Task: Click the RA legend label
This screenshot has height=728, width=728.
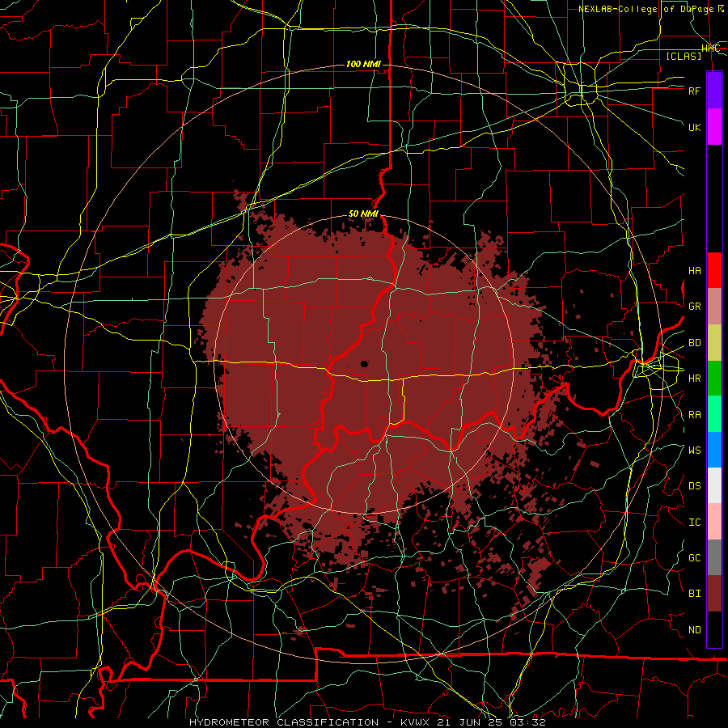Action: 695,415
